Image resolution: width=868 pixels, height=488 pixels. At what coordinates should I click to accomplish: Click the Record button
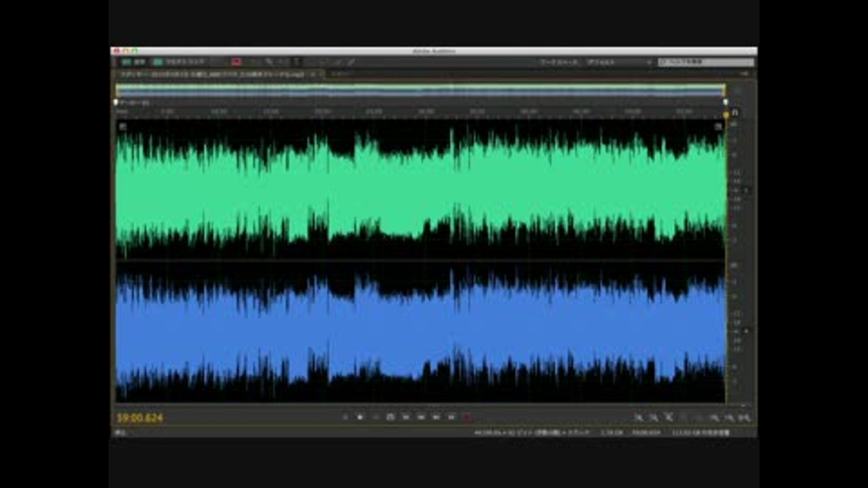(x=467, y=418)
